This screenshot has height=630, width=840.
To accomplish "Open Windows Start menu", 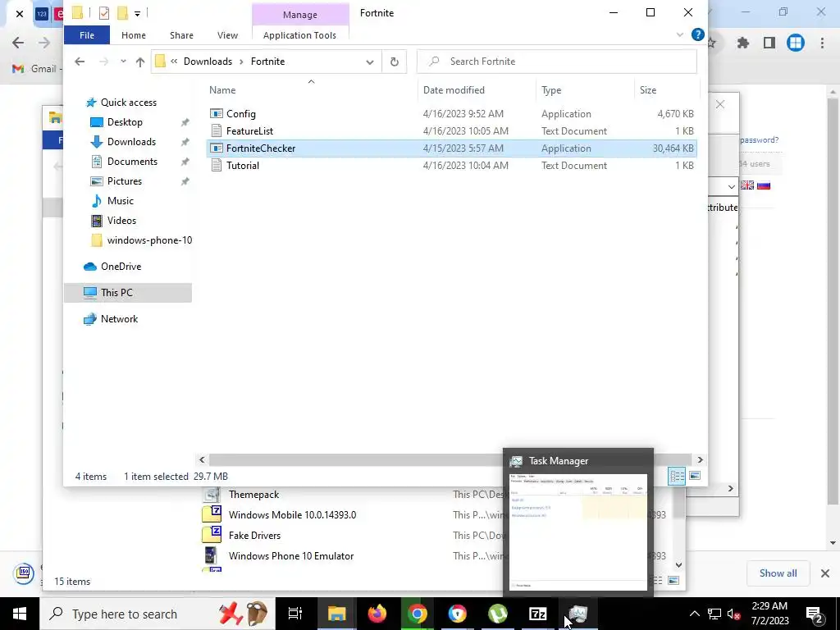I will [20, 614].
